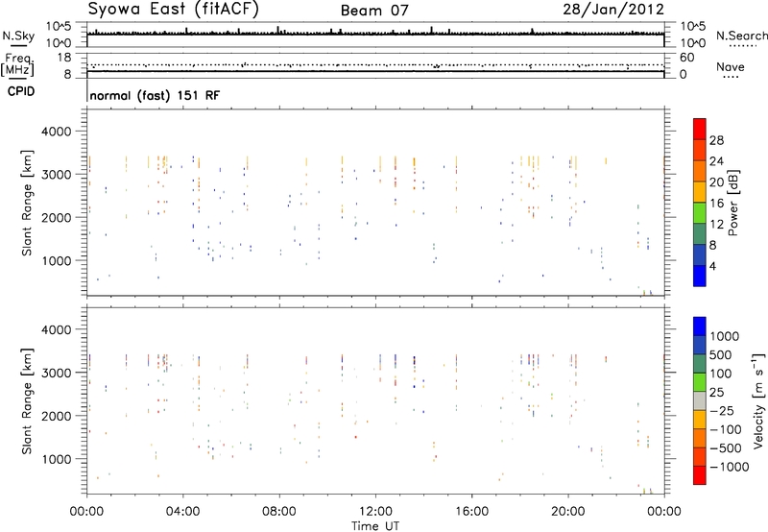Click the 'N.Sky' legend label
Viewport: 768px width, 532px height.
coord(18,36)
